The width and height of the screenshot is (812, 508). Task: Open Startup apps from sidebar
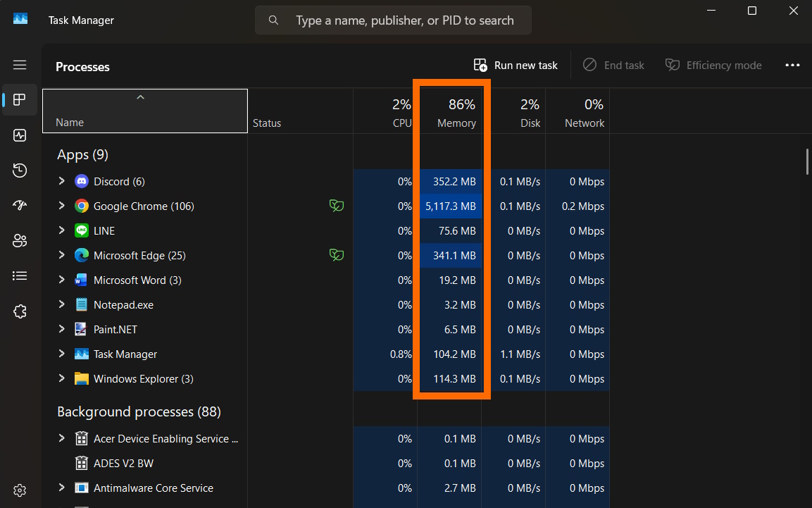click(20, 206)
